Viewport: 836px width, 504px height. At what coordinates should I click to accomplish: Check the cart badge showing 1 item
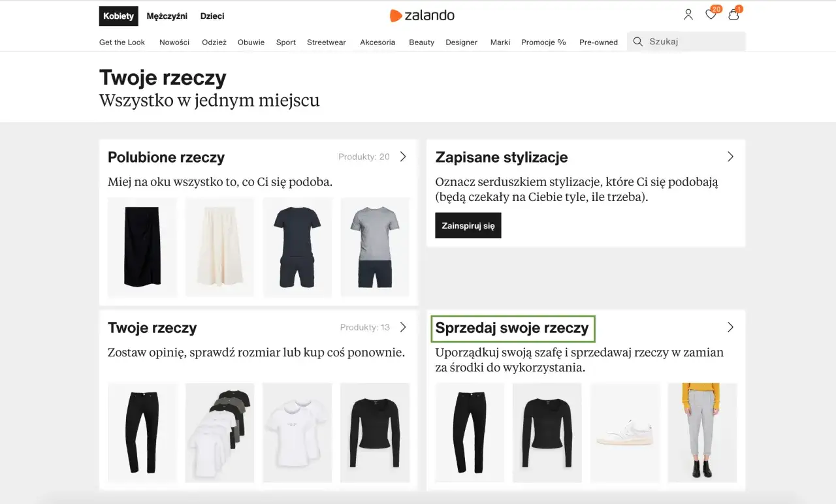739,9
